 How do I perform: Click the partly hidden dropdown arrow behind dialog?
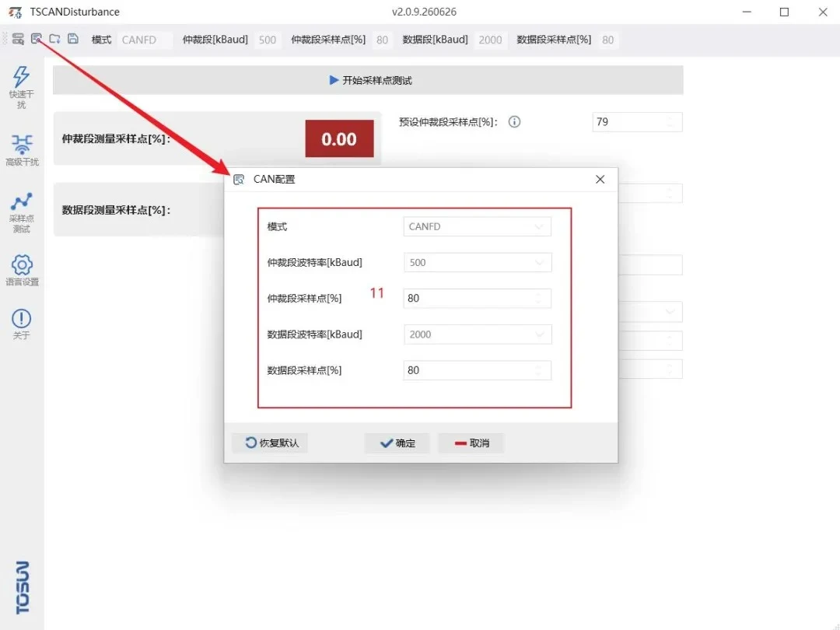(x=670, y=311)
